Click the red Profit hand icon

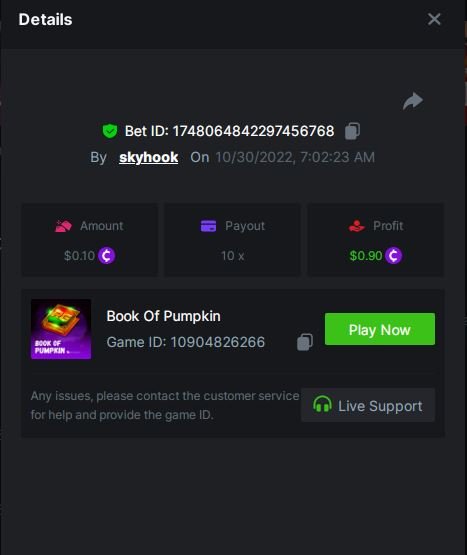pos(356,226)
